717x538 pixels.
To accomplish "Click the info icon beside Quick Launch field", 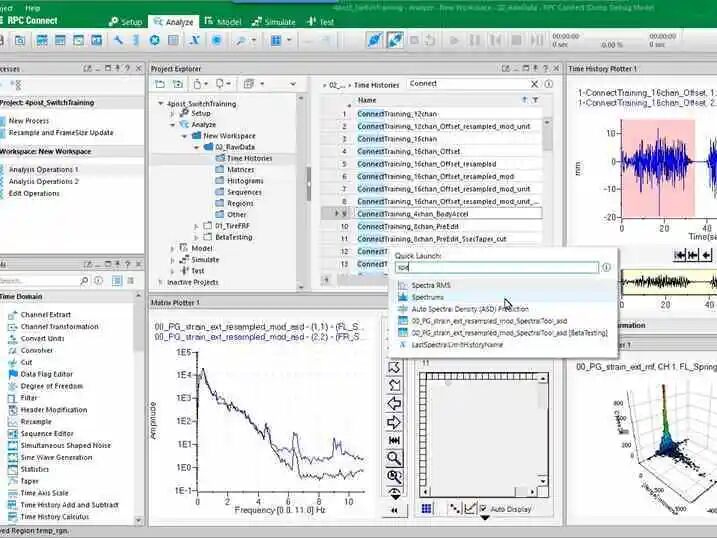I will 606,267.
